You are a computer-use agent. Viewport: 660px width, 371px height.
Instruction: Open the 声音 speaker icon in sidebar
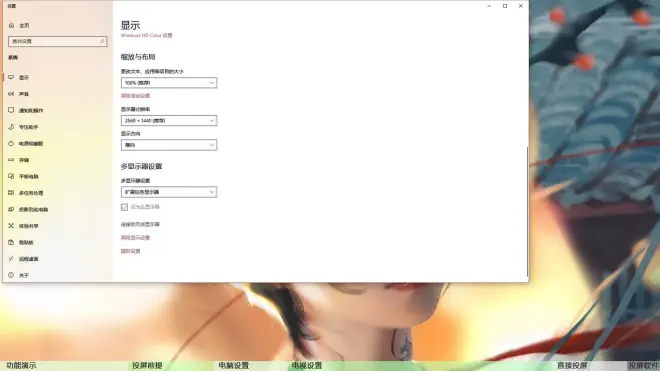pyautogui.click(x=11, y=94)
